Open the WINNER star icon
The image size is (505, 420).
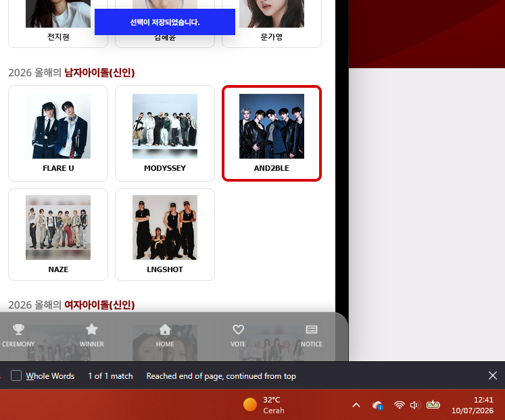click(92, 330)
